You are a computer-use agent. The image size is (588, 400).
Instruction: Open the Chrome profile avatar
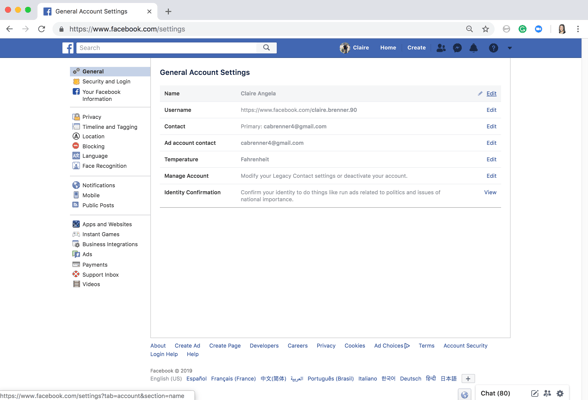(562, 29)
